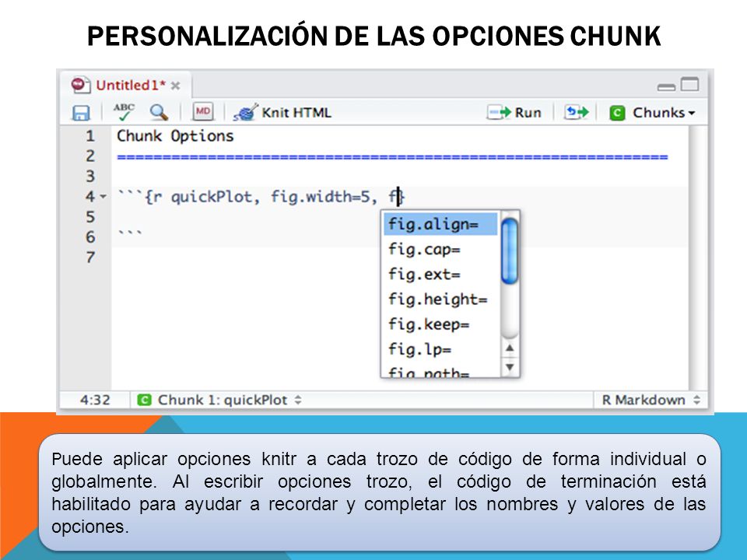The width and height of the screenshot is (747, 560).
Task: Click the Untitled1 file type icon
Action: coord(80,86)
